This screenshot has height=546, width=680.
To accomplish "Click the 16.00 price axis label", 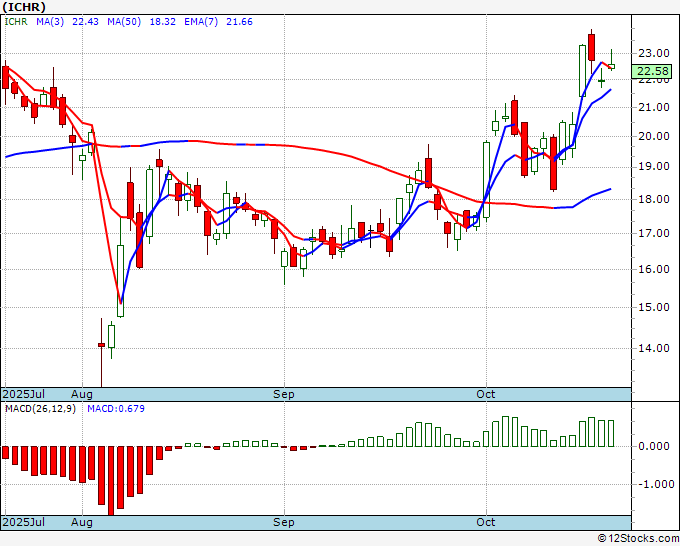I will pyautogui.click(x=654, y=269).
